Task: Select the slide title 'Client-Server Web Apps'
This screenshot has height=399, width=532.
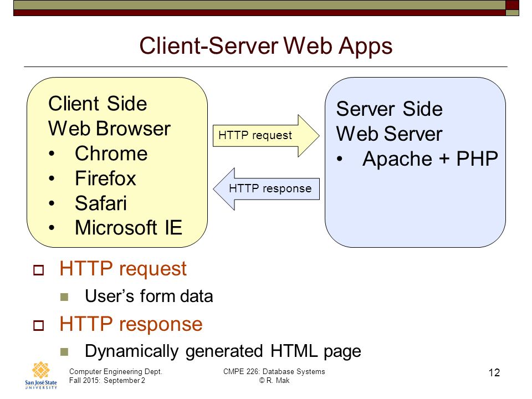Action: coord(265,45)
